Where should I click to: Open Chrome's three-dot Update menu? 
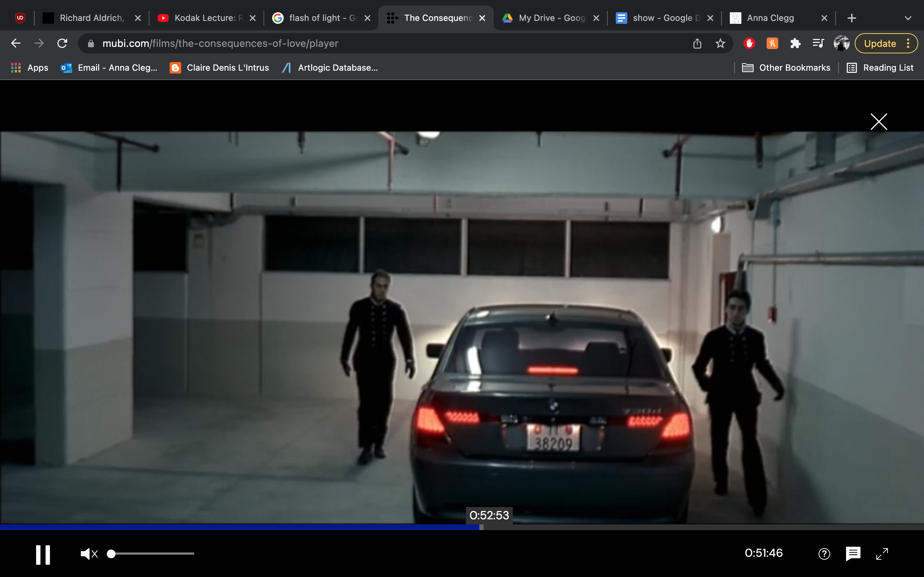click(909, 44)
